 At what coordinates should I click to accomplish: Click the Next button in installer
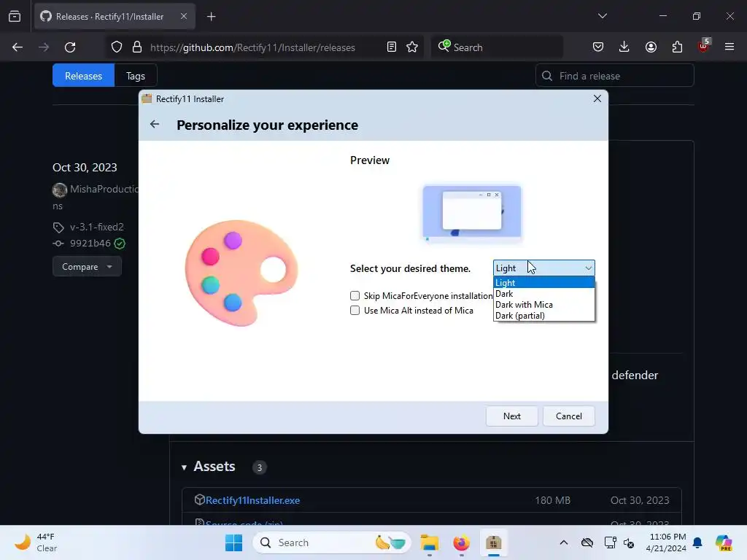click(x=511, y=416)
